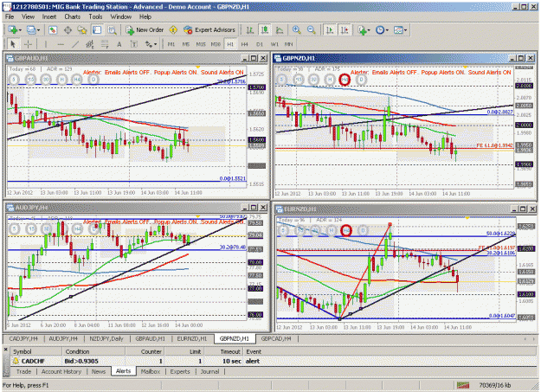
Task: Open the Tools menu
Action: [x=95, y=16]
